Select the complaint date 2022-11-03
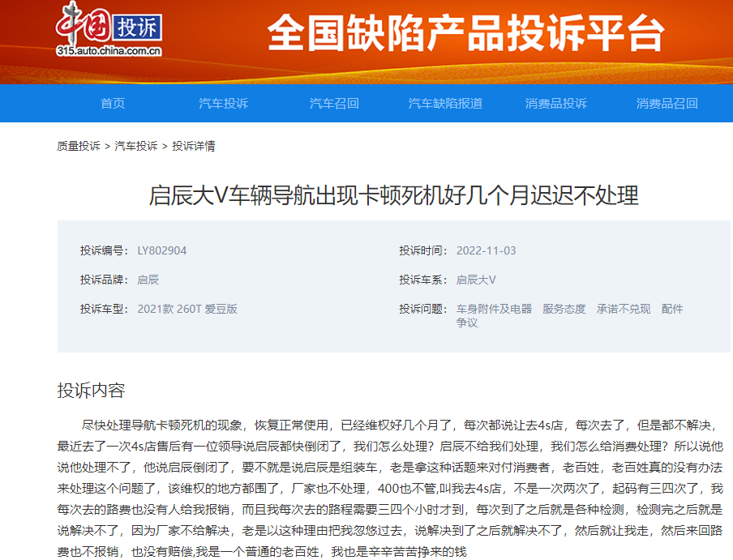This screenshot has width=733, height=560. 487,250
